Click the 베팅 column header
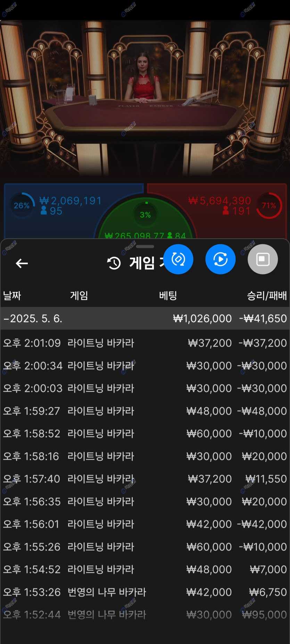 [x=168, y=296]
